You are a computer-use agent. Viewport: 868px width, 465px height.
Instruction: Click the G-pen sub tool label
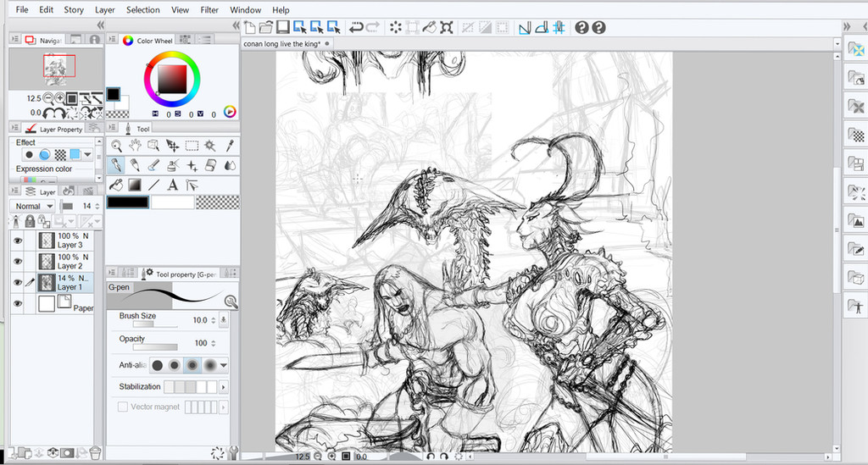point(119,287)
